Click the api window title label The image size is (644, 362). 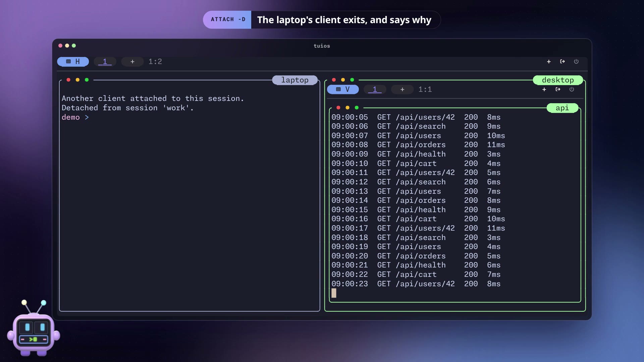coord(562,108)
